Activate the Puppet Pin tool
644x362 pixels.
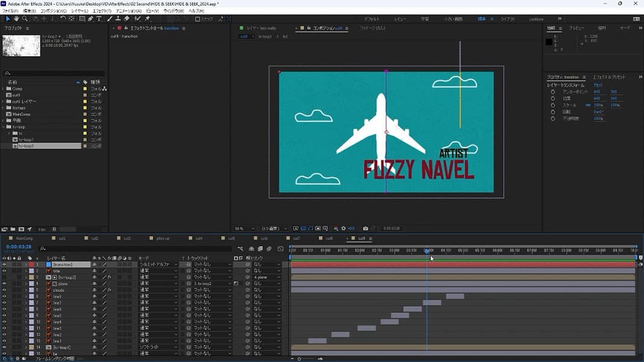(x=147, y=19)
